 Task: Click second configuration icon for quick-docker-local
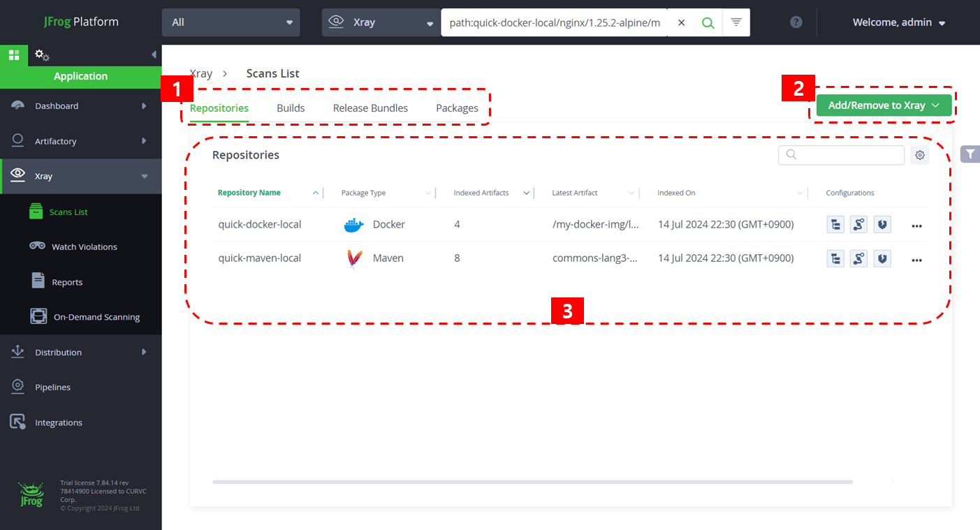click(858, 225)
